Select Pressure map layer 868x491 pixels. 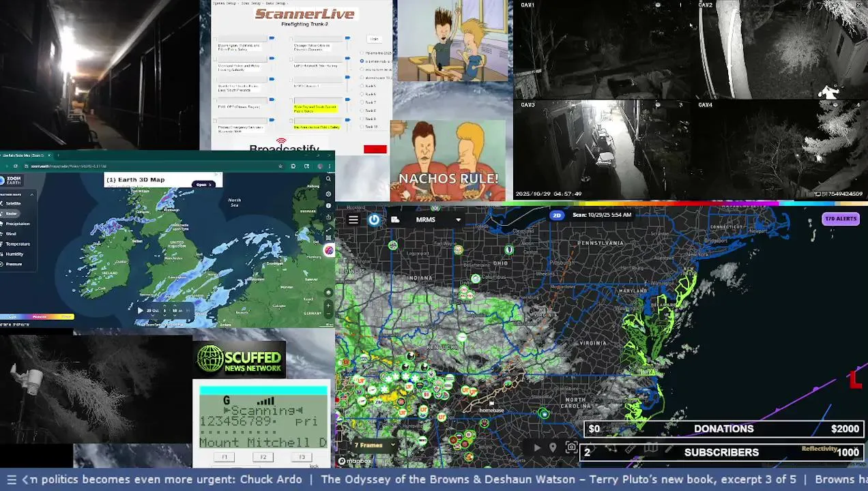click(14, 264)
